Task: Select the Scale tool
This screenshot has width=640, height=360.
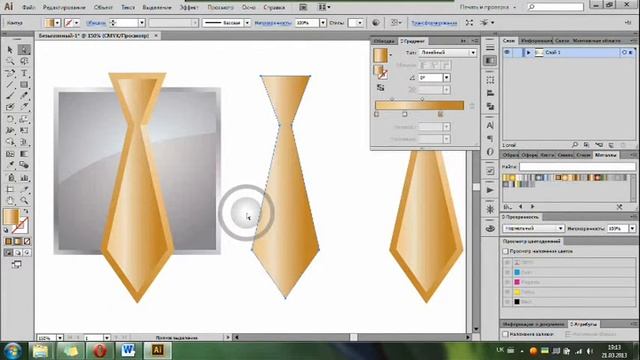Action: 24,119
